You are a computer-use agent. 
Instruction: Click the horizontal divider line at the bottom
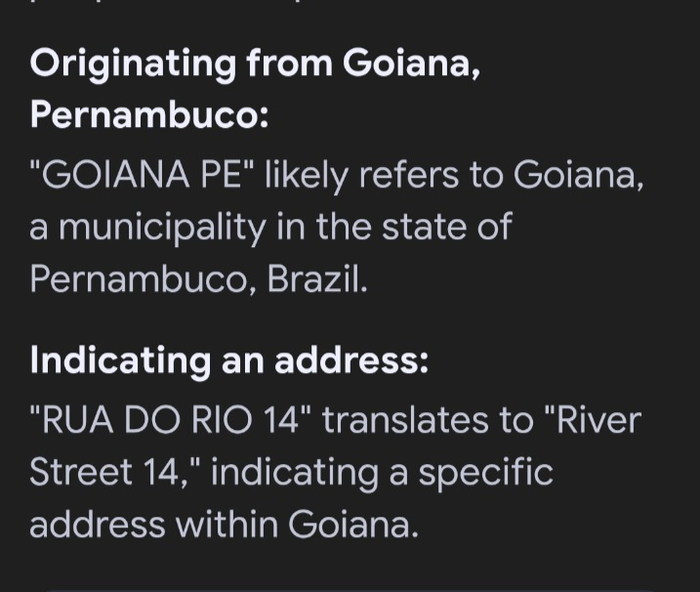point(350,590)
